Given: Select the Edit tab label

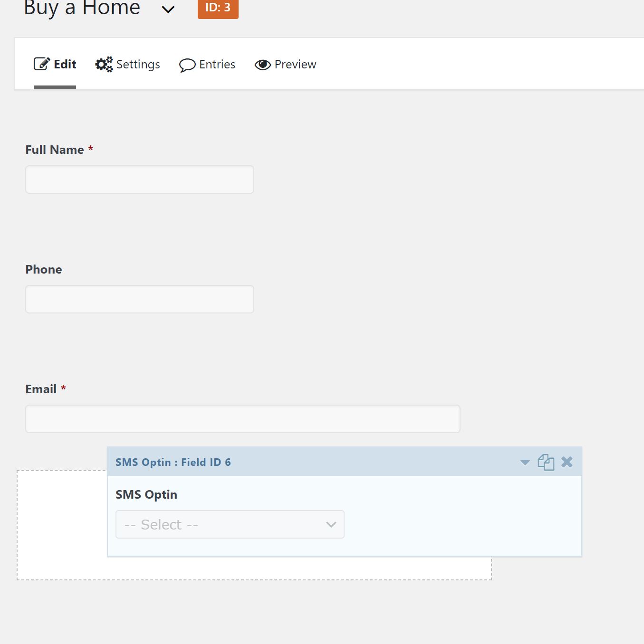Looking at the screenshot, I should coord(65,64).
